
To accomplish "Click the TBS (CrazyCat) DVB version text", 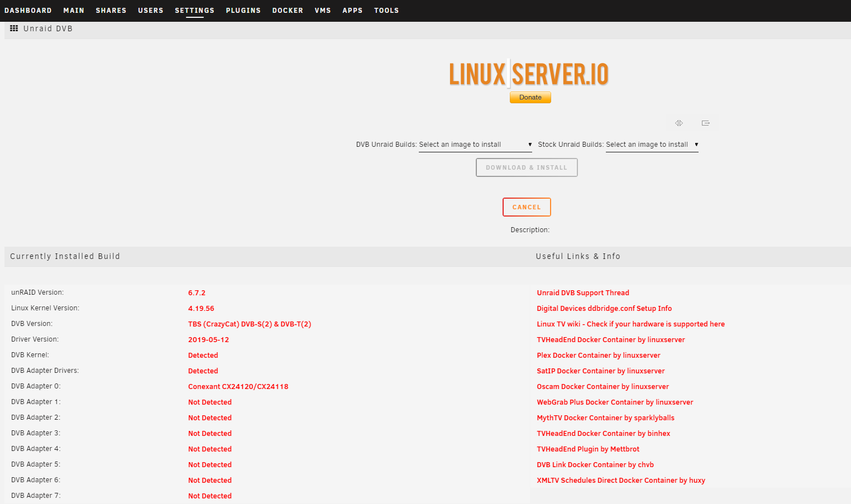I will coord(250,324).
